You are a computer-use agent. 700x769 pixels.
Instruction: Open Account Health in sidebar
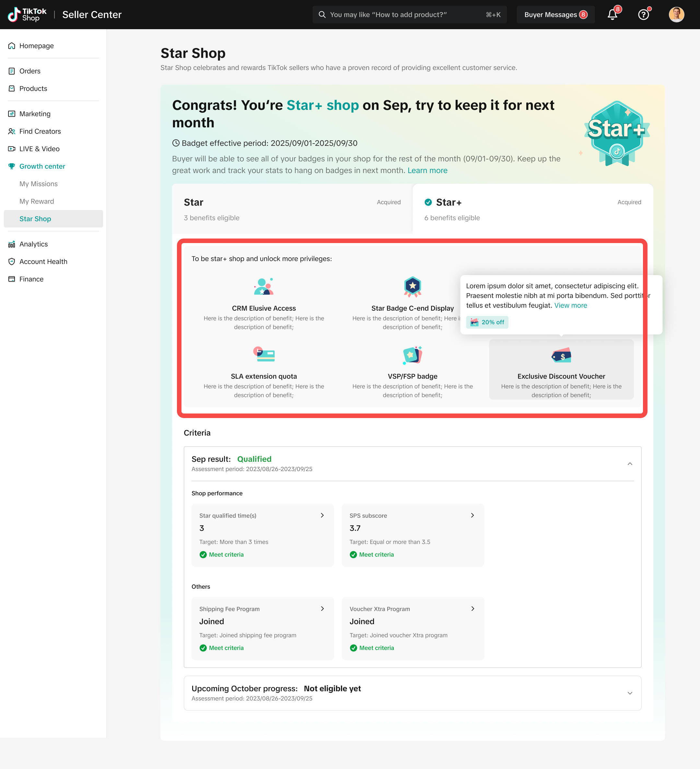coord(43,262)
